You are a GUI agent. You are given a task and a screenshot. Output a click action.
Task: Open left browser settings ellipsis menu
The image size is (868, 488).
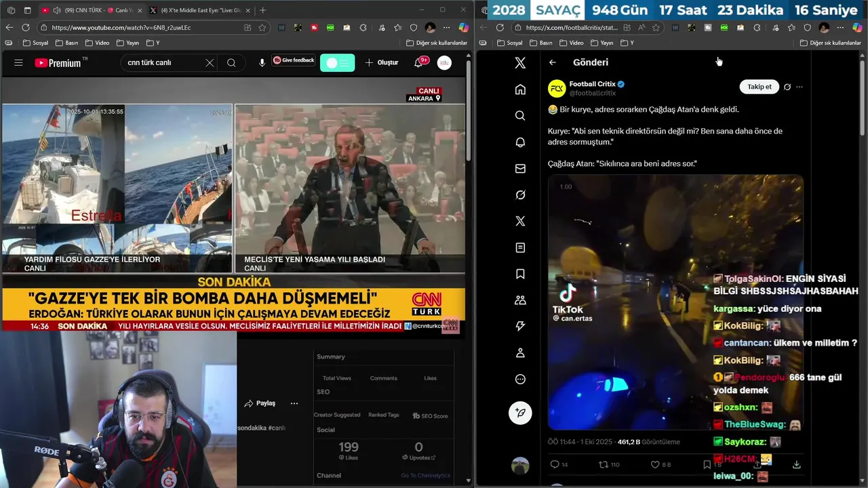(447, 27)
